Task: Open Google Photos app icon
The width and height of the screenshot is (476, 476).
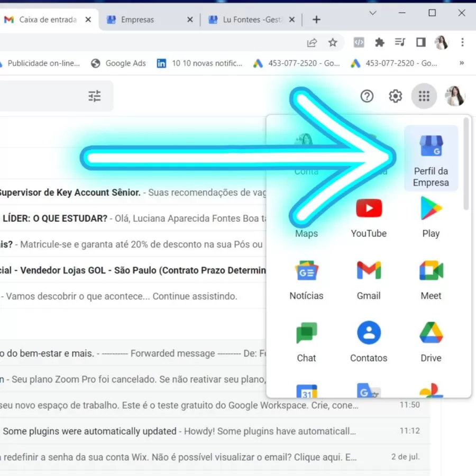Action: (431, 391)
